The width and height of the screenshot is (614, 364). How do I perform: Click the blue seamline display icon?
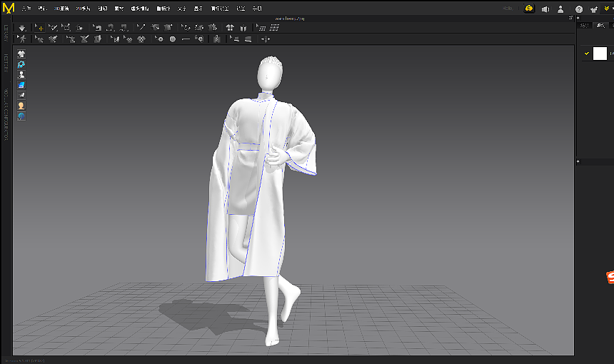(x=21, y=64)
